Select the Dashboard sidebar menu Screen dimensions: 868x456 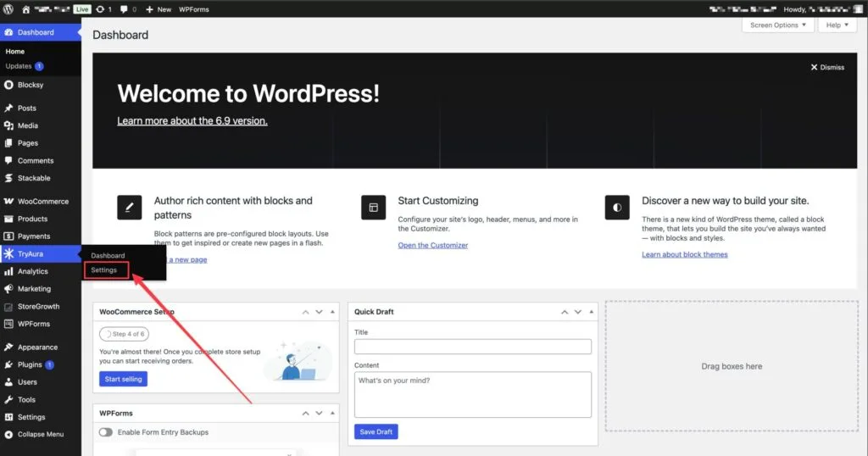point(41,32)
